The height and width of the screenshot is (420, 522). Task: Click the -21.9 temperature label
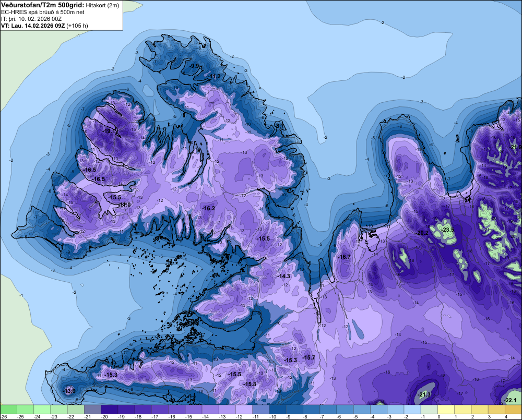tap(516, 147)
